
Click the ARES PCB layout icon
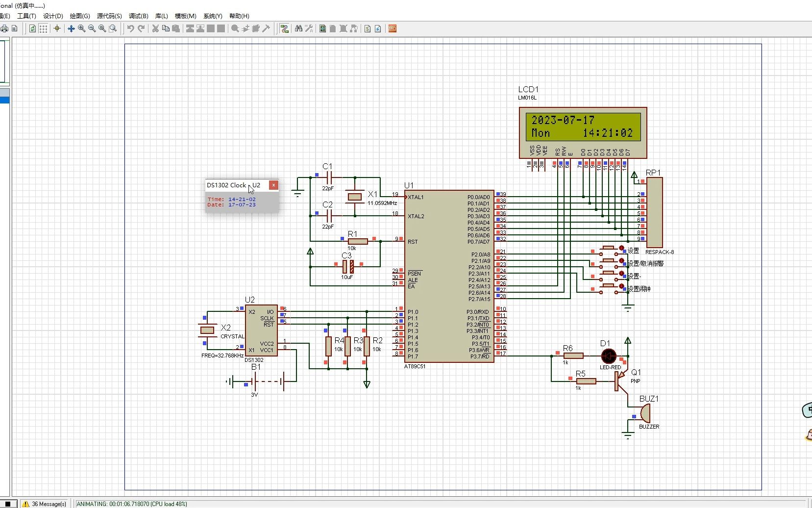coord(393,28)
